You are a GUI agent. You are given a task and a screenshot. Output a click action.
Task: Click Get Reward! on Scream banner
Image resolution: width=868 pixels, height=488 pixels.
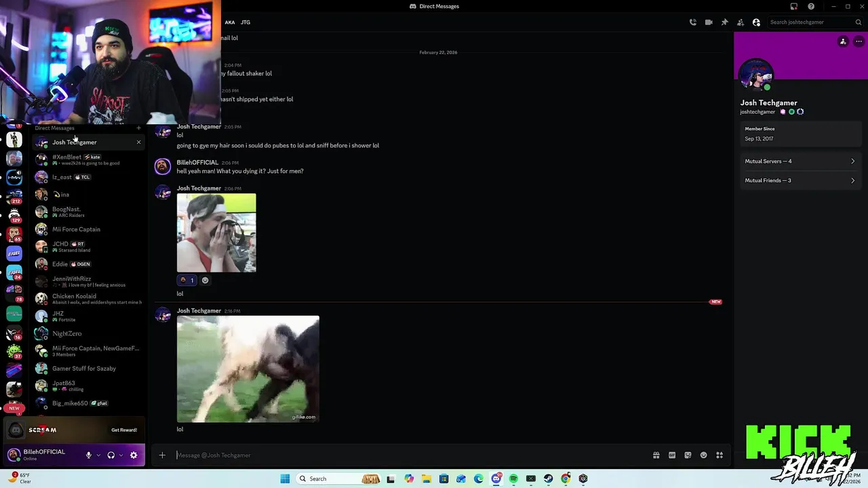point(124,430)
